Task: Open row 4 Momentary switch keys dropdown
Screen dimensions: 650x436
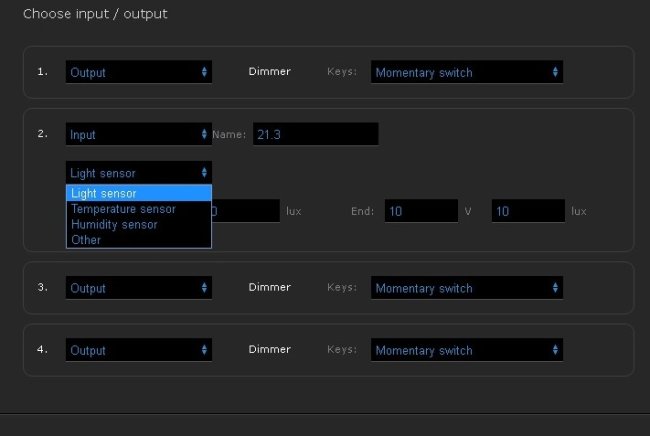Action: tap(466, 350)
